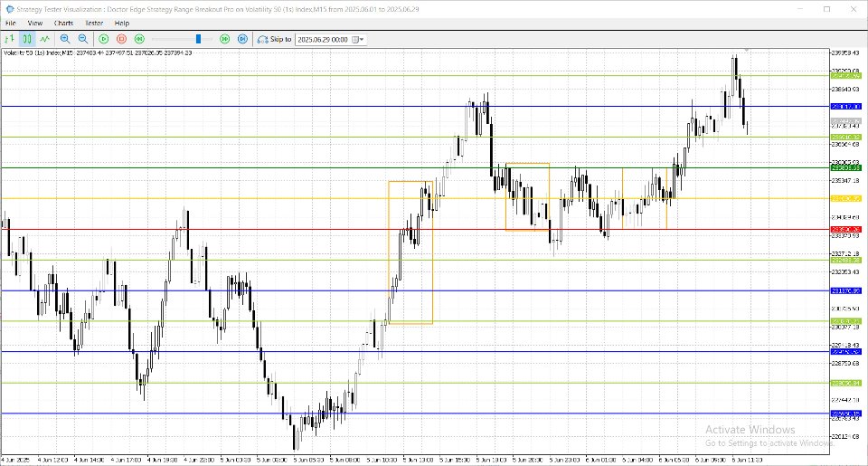Open the Help menu
Image resolution: width=868 pixels, height=466 pixels.
pos(122,24)
